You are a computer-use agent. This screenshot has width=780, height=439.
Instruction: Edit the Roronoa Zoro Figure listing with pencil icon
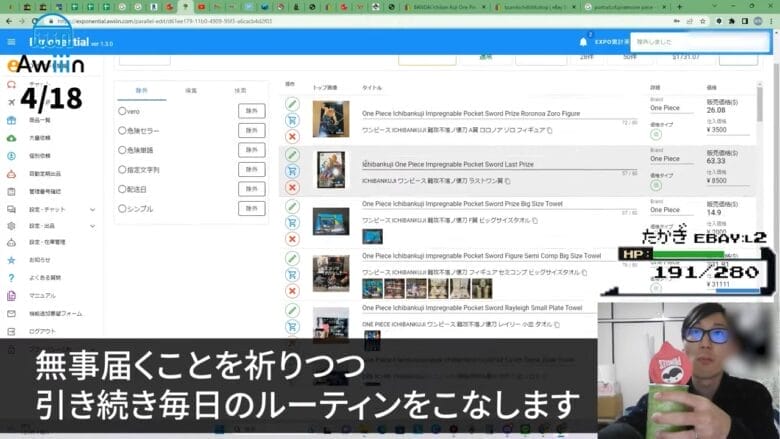(x=292, y=104)
